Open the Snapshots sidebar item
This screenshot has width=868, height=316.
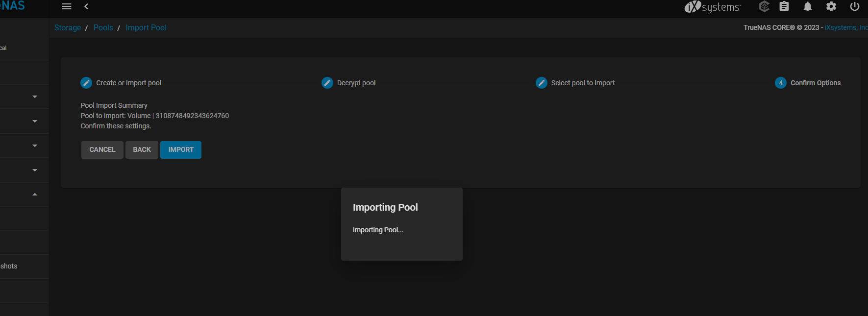[x=9, y=266]
